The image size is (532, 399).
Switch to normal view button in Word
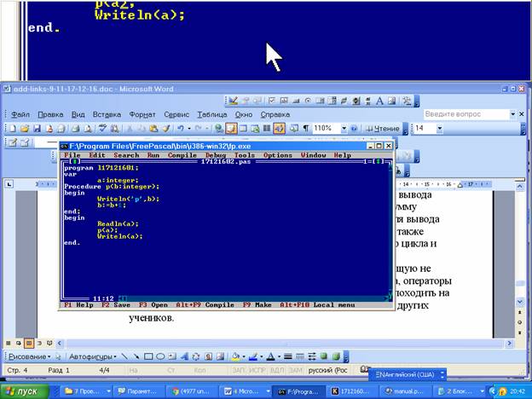[9, 344]
